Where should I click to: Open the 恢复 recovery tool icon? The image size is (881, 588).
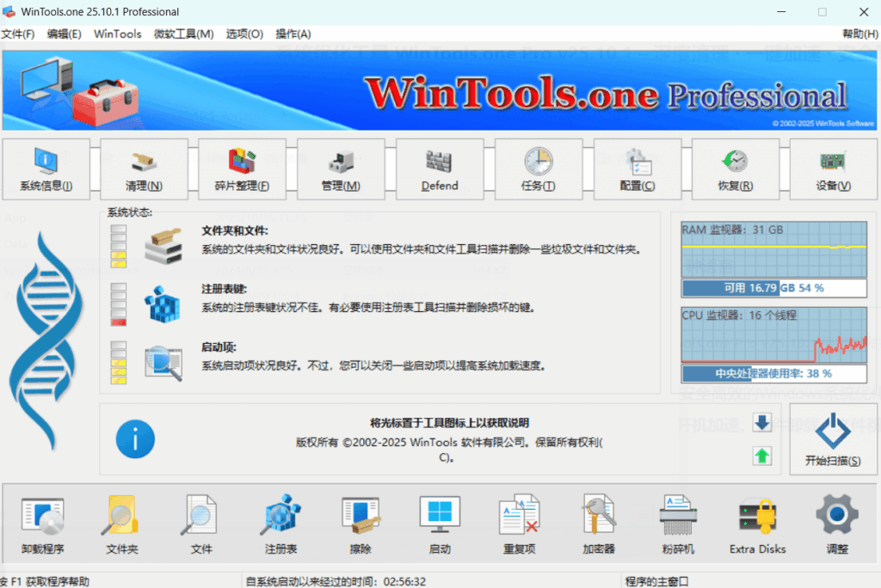[736, 168]
